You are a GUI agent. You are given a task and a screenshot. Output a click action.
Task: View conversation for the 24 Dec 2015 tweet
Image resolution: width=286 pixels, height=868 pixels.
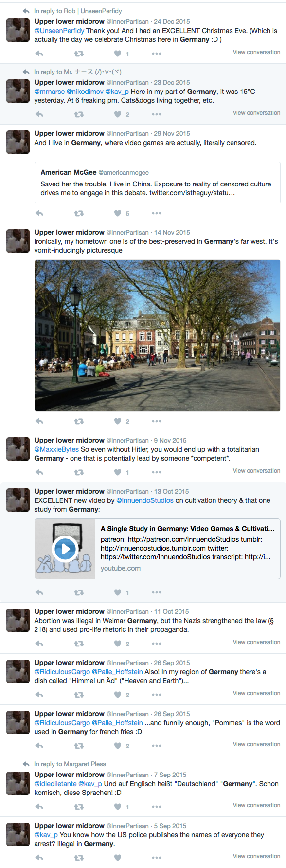256,52
